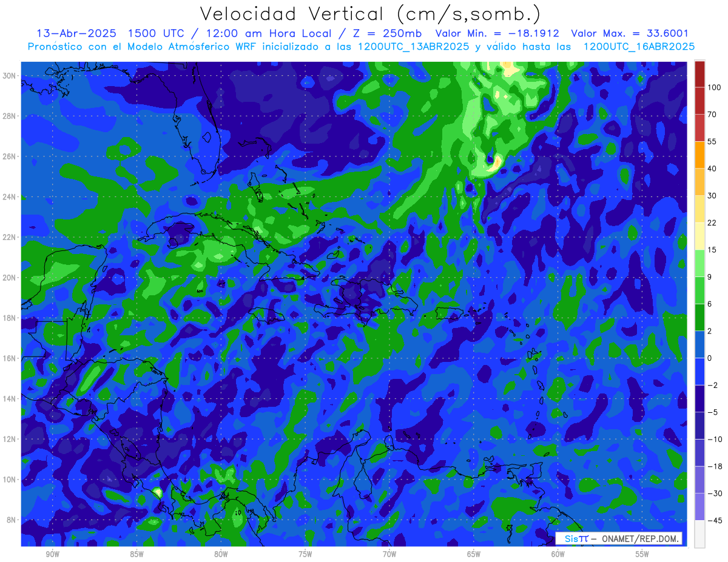Pick the blue swatch between 0 and 2
The height and width of the screenshot is (562, 728).
click(699, 344)
